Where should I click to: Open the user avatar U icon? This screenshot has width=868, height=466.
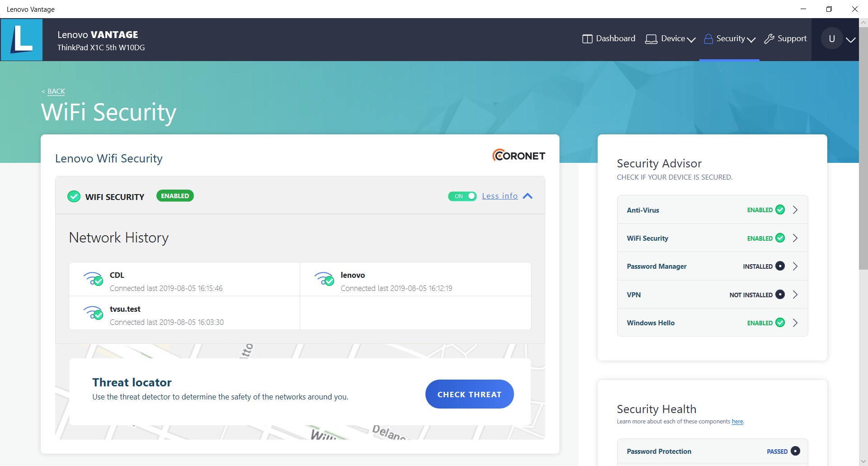(x=831, y=39)
